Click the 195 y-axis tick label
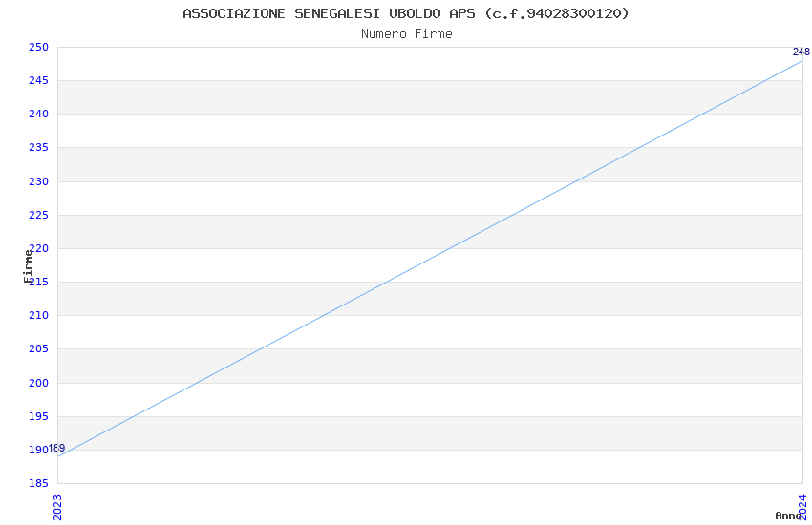 38,416
